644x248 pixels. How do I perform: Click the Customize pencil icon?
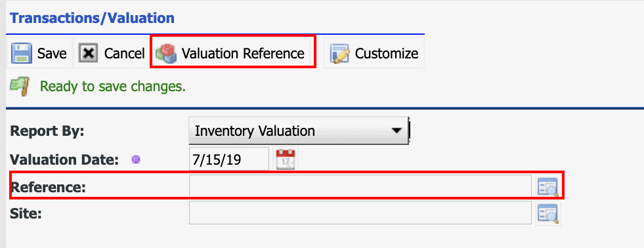coord(339,53)
